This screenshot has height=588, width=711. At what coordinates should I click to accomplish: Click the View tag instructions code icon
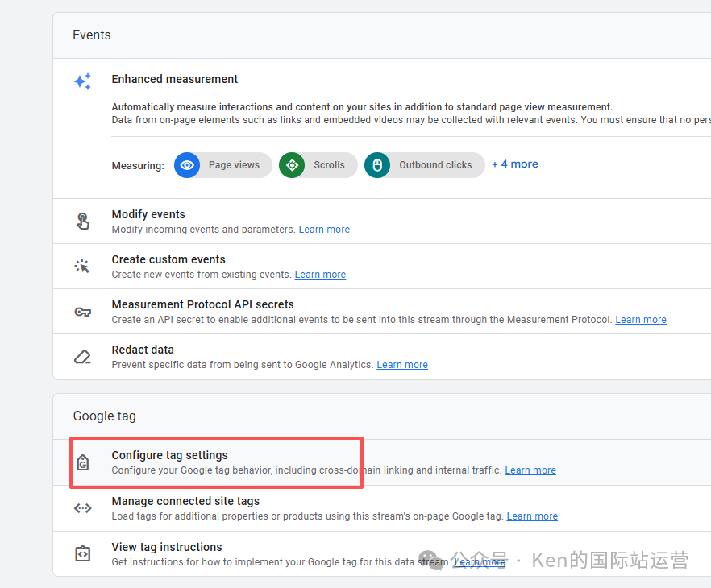(x=82, y=553)
